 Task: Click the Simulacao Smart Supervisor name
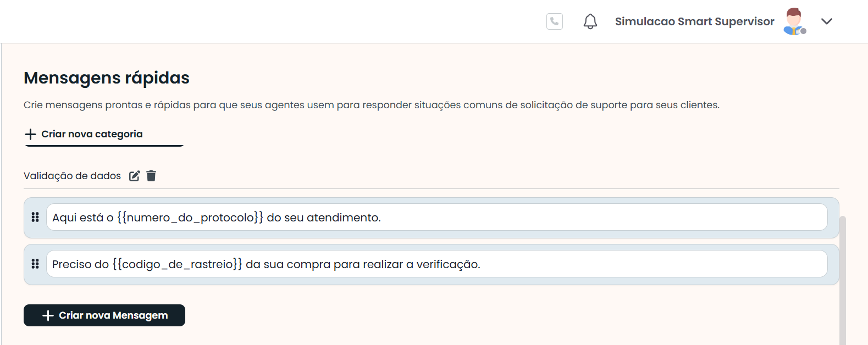pos(694,21)
